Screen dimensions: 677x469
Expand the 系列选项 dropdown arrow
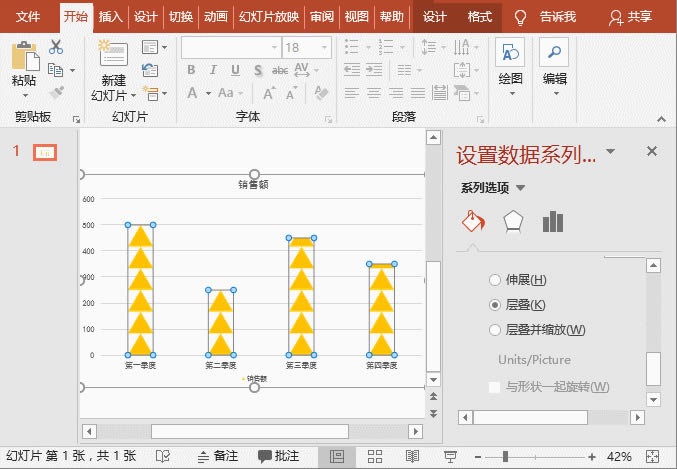(x=520, y=188)
